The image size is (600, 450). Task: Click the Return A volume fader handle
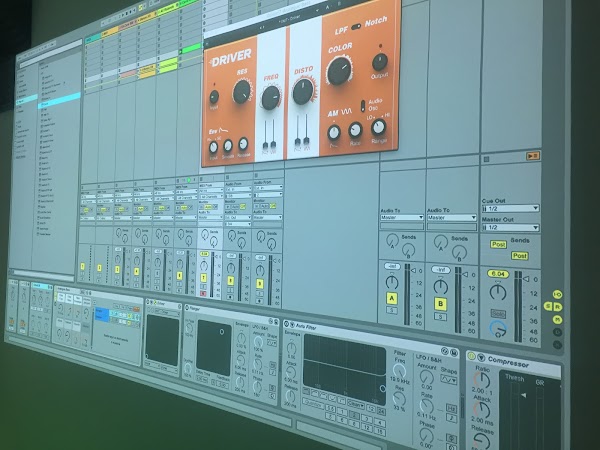413,271
